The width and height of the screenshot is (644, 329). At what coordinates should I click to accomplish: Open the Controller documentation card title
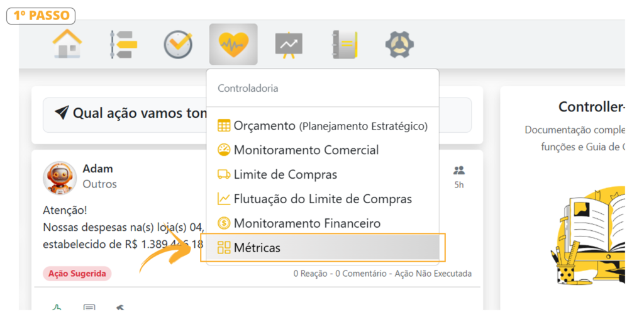pyautogui.click(x=591, y=107)
